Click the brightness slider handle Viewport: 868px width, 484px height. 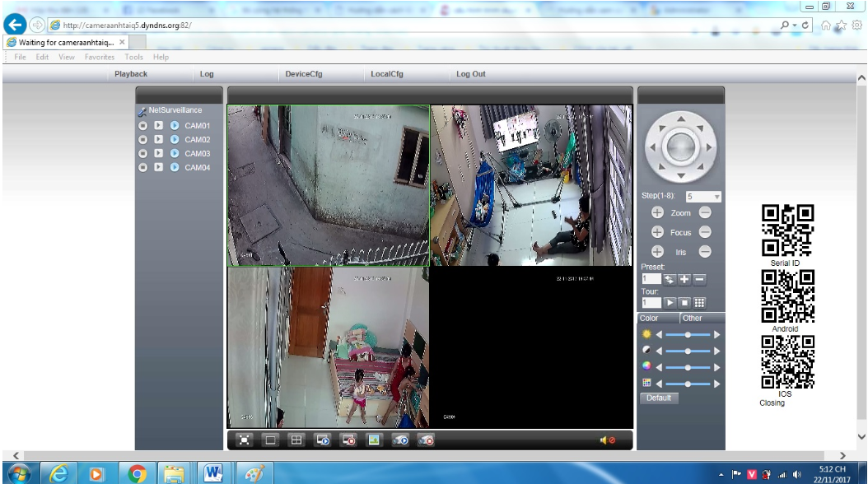(x=688, y=334)
